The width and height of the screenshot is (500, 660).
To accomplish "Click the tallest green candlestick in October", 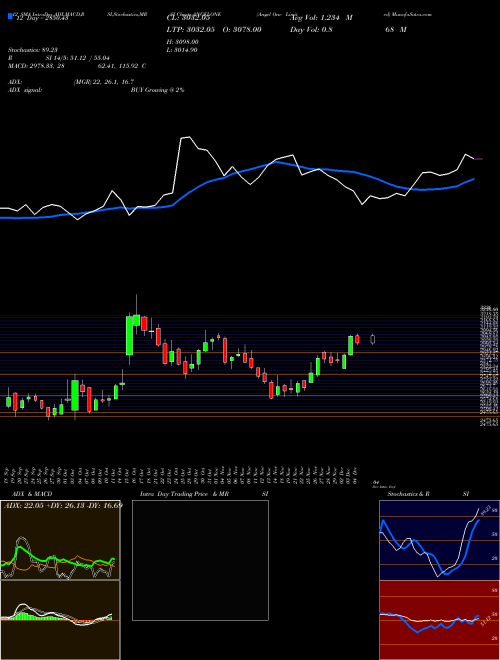I will [x=129, y=335].
